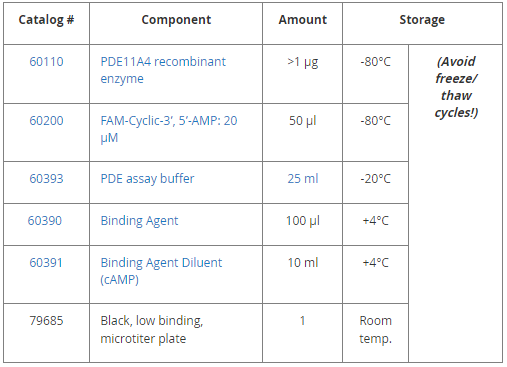
Task: Open catalog number 60200 link
Action: tap(46, 121)
